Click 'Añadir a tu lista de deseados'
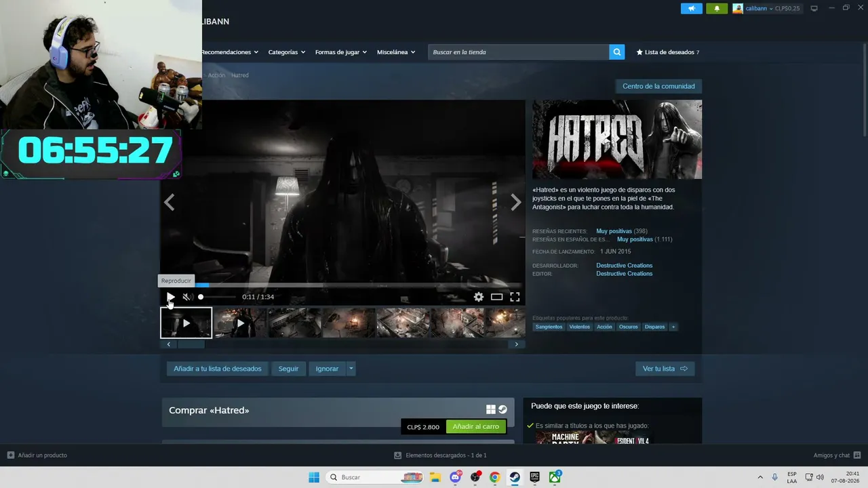868x488 pixels. tap(218, 369)
